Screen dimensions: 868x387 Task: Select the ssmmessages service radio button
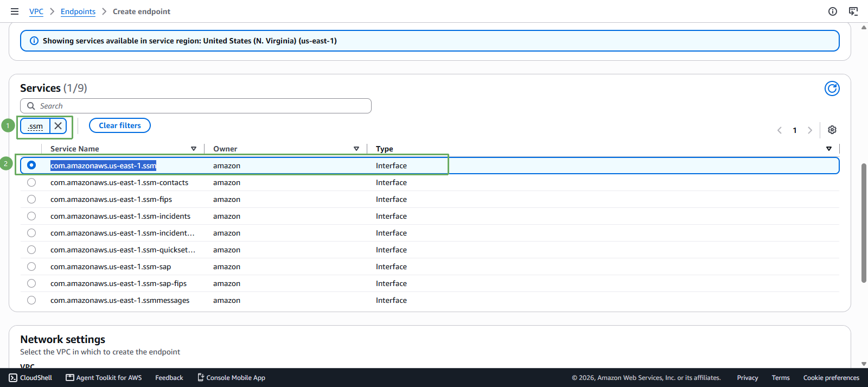click(x=31, y=300)
